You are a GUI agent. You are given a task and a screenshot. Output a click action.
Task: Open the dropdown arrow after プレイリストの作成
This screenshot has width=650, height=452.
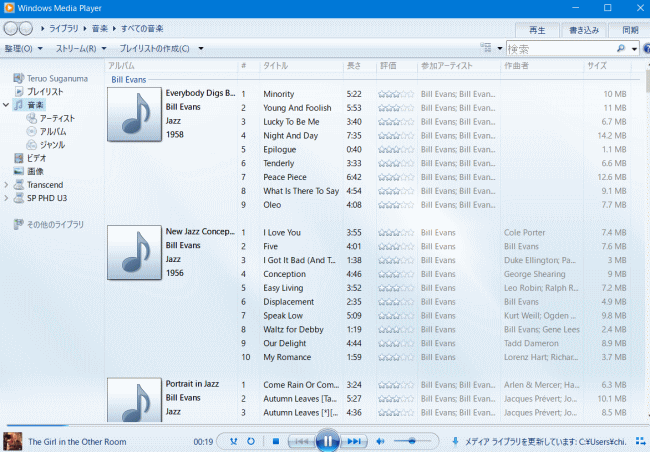pos(201,49)
